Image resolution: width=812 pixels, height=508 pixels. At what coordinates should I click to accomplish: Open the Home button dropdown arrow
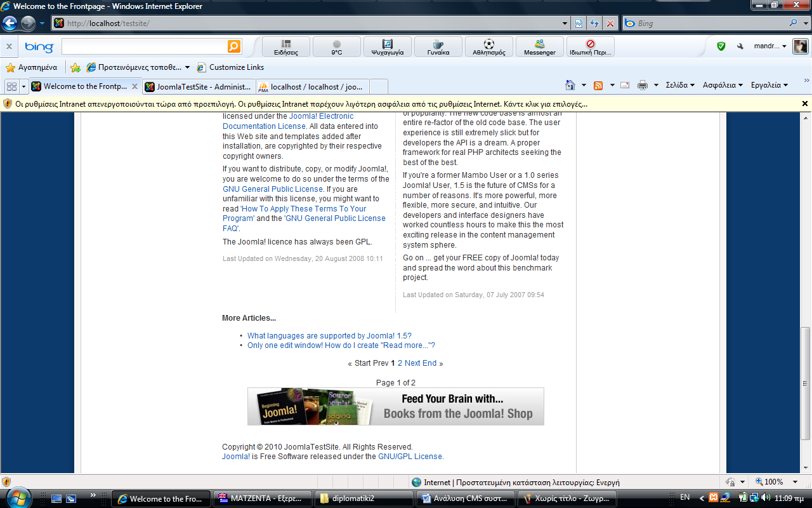click(x=584, y=85)
